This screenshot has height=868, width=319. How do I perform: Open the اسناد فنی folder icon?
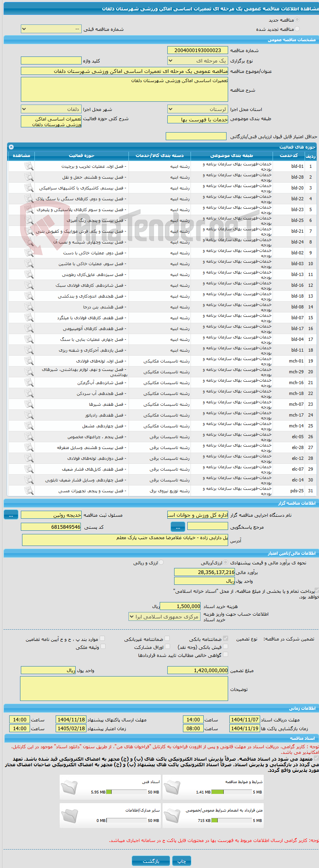69,787
